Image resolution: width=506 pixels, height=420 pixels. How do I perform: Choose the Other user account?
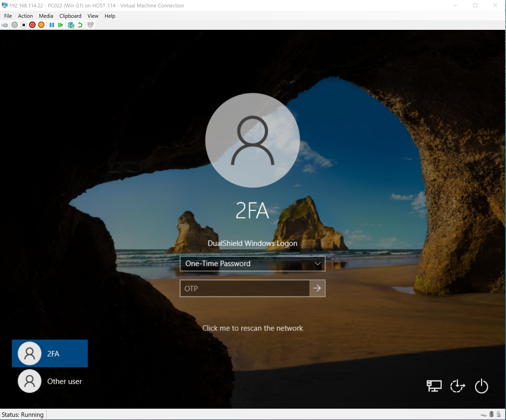[50, 381]
